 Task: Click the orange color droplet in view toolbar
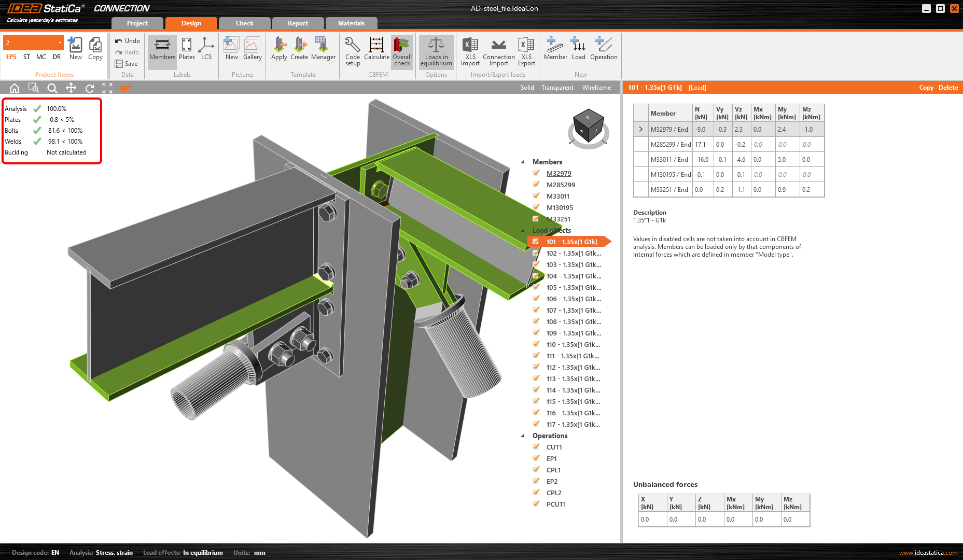[x=125, y=88]
